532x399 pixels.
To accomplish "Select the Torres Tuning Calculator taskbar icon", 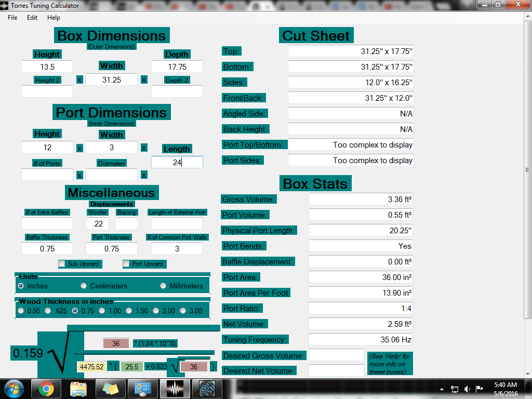I will (x=175, y=389).
